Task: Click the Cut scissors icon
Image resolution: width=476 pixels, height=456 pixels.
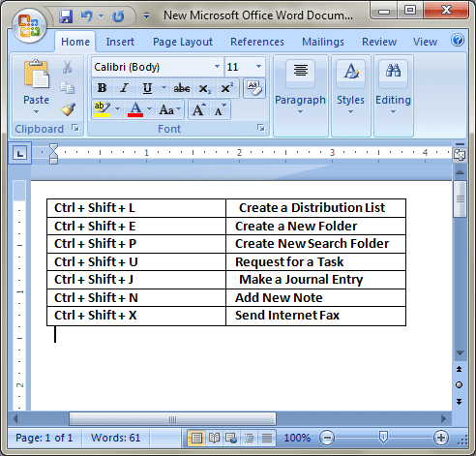Action: pyautogui.click(x=67, y=67)
